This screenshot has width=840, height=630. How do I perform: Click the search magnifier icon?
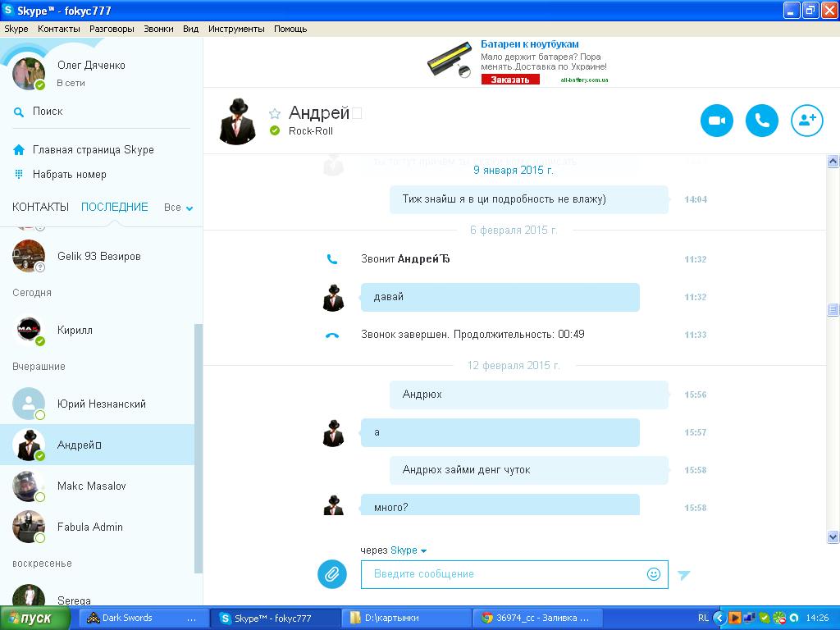click(19, 112)
